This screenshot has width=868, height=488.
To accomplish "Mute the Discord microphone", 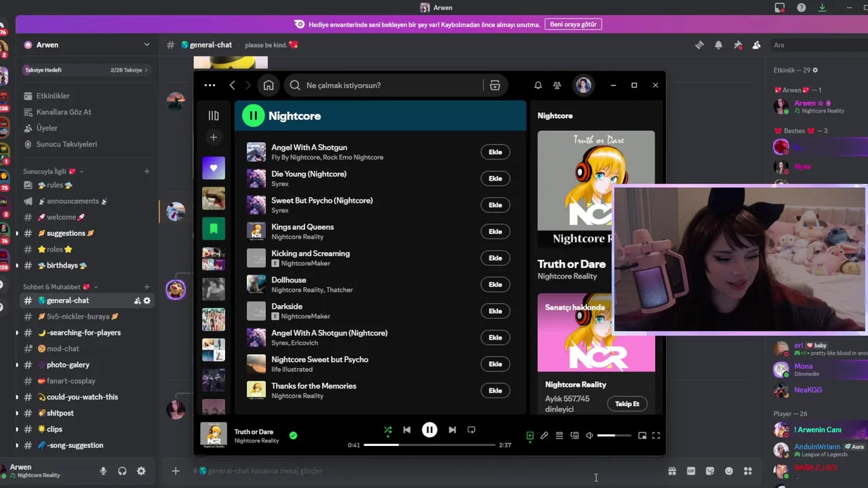I will point(104,471).
